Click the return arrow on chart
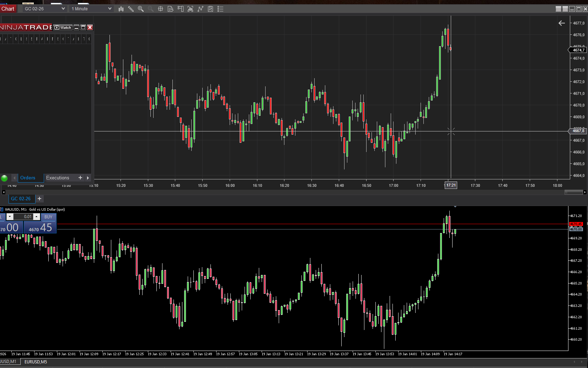The width and height of the screenshot is (588, 368). [562, 23]
